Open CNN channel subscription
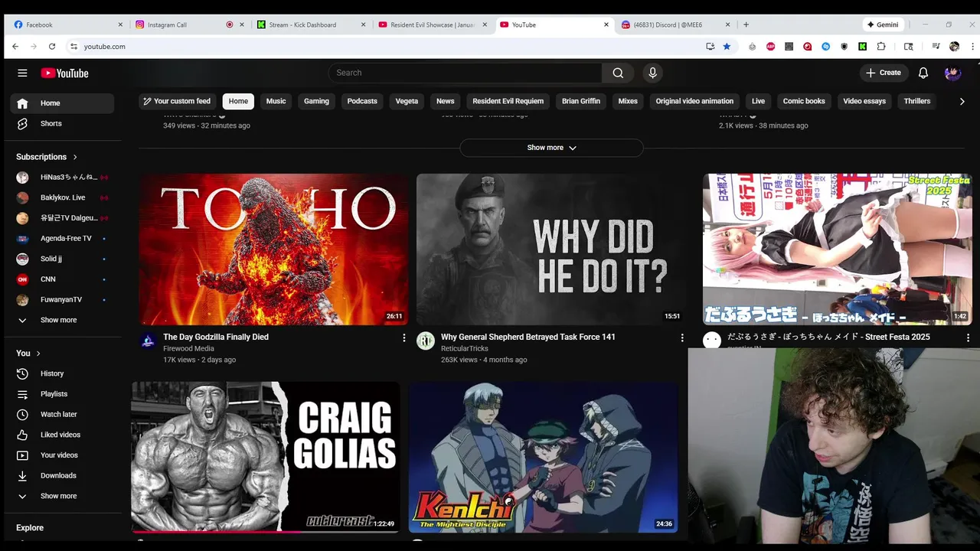980x551 pixels. coord(62,279)
